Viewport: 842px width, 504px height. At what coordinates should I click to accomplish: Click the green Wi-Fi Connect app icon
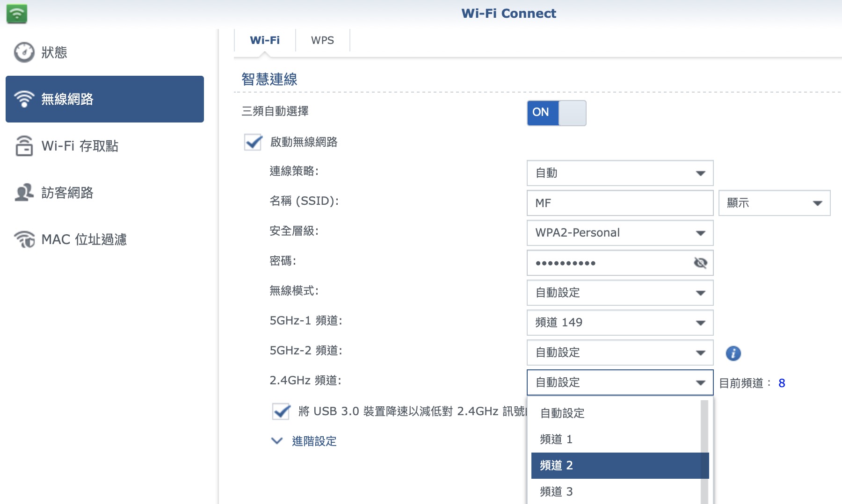pos(17,14)
